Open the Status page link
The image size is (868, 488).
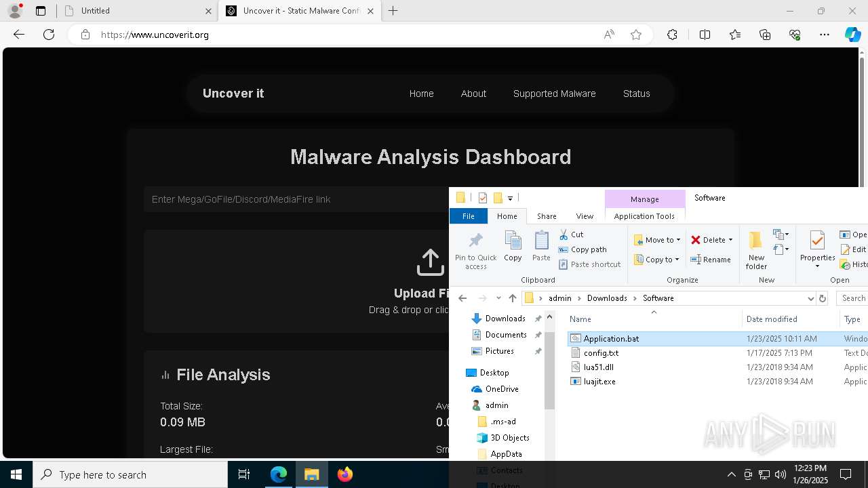pyautogui.click(x=636, y=94)
